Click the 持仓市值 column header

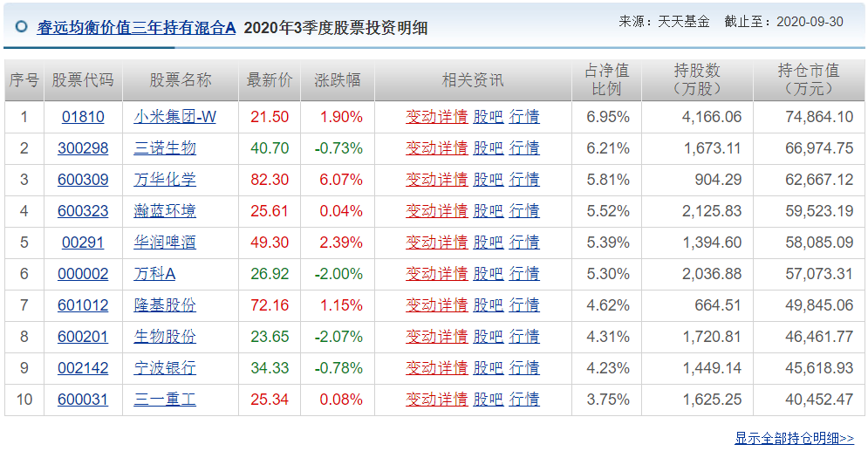809,79
